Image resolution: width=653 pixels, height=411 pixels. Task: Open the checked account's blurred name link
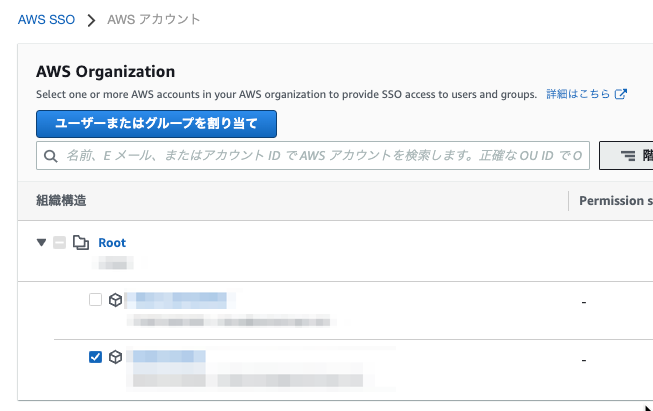tap(169, 356)
